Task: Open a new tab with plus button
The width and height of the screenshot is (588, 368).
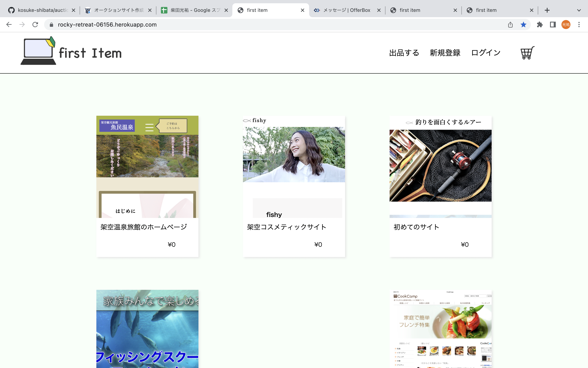Action: [547, 10]
